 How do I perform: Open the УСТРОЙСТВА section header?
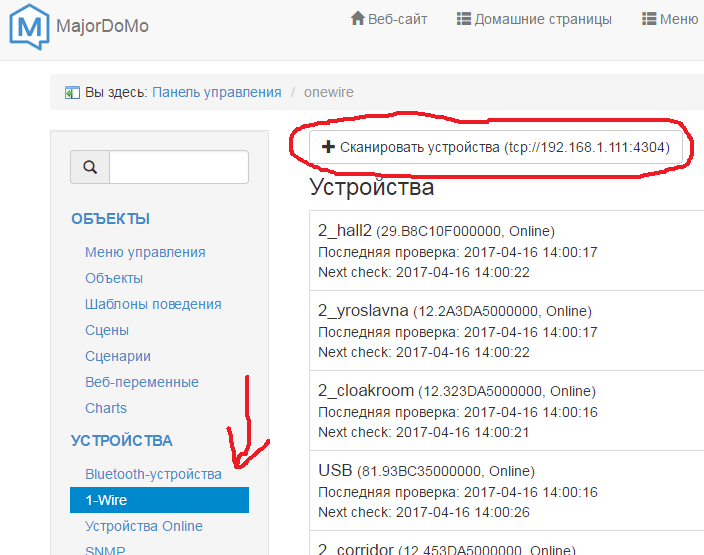point(122,440)
